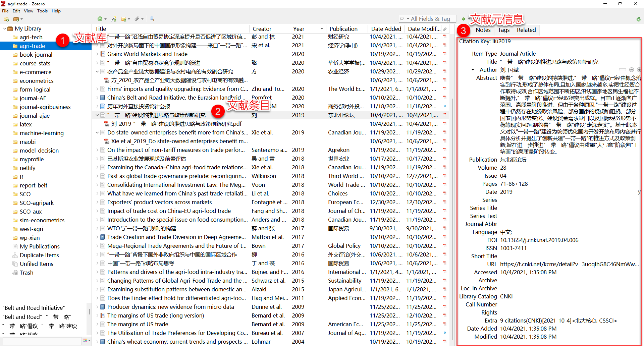Expand the Grain: World Markets and Trade item
This screenshot has height=346, width=644.
tap(97, 54)
